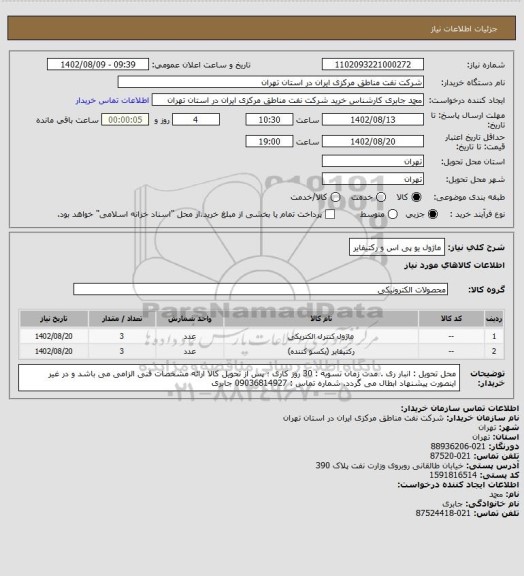Click the general description field ماژول یو پی اس
This screenshot has height=576, width=524.
[x=397, y=248]
